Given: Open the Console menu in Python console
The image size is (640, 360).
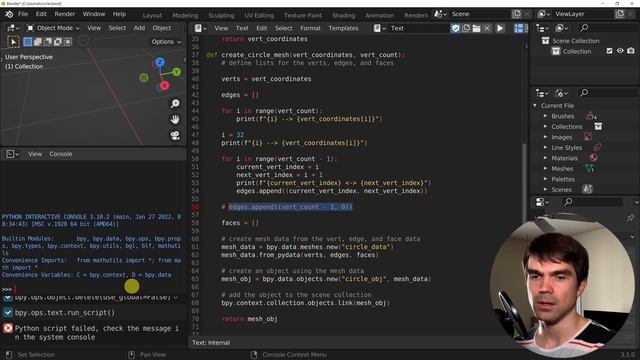Looking at the screenshot, I should tap(61, 154).
